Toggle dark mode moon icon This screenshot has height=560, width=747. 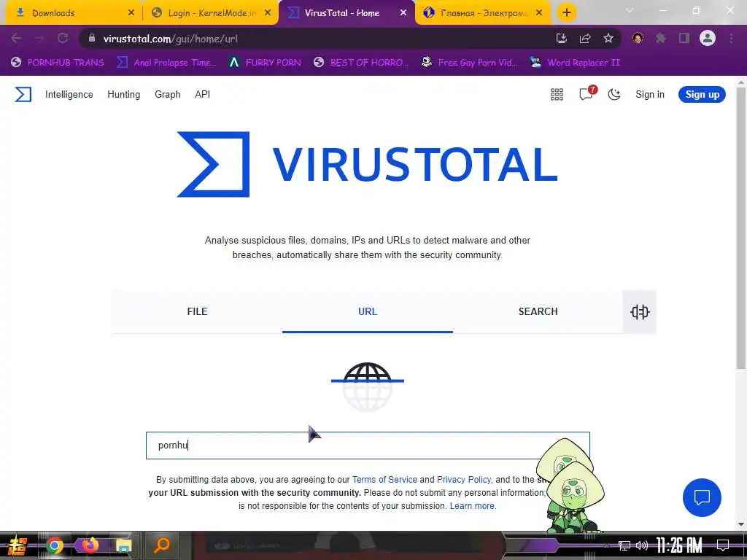coord(614,94)
